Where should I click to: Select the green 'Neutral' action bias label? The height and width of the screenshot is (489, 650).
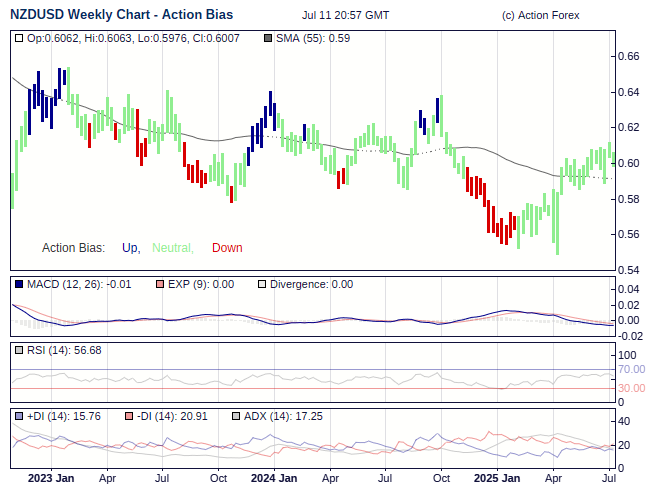coord(172,248)
